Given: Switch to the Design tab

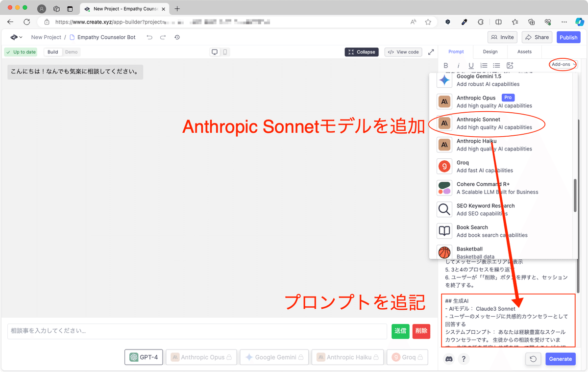Looking at the screenshot, I should pos(490,51).
